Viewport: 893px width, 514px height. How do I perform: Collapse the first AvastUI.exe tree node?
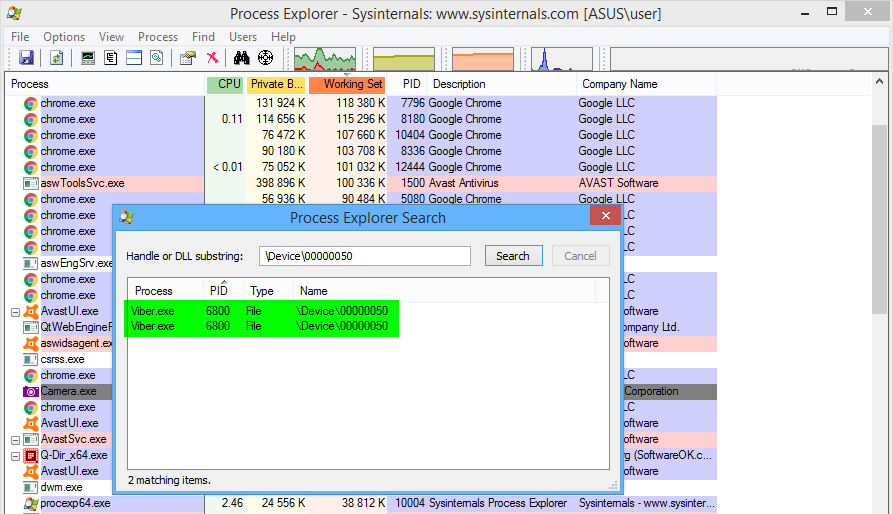click(15, 312)
